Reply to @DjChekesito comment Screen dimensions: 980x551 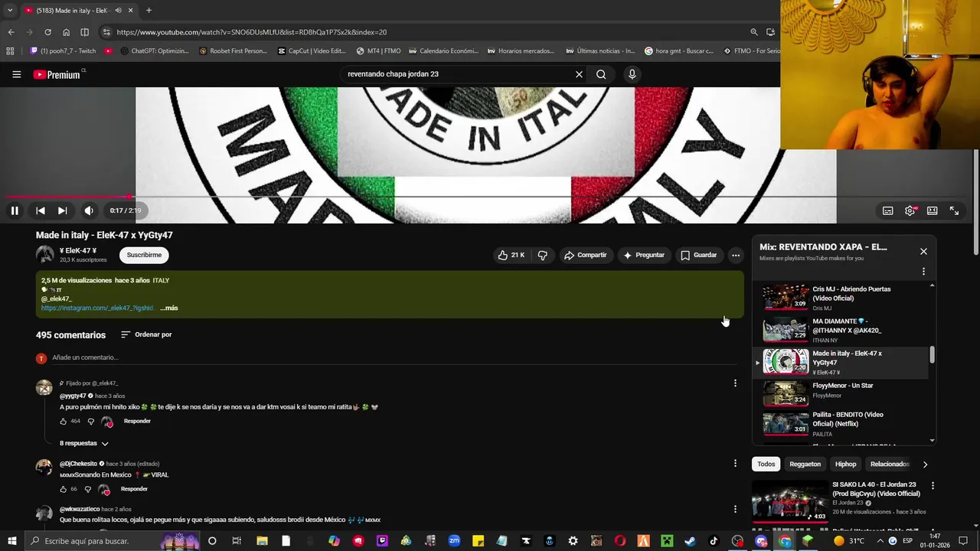[x=134, y=489]
